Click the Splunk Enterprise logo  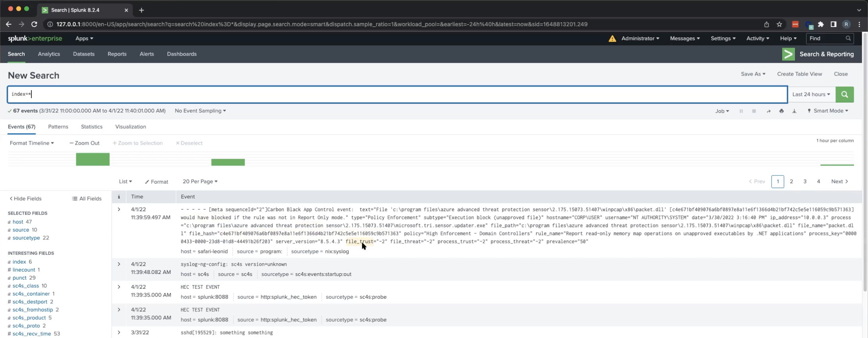35,39
